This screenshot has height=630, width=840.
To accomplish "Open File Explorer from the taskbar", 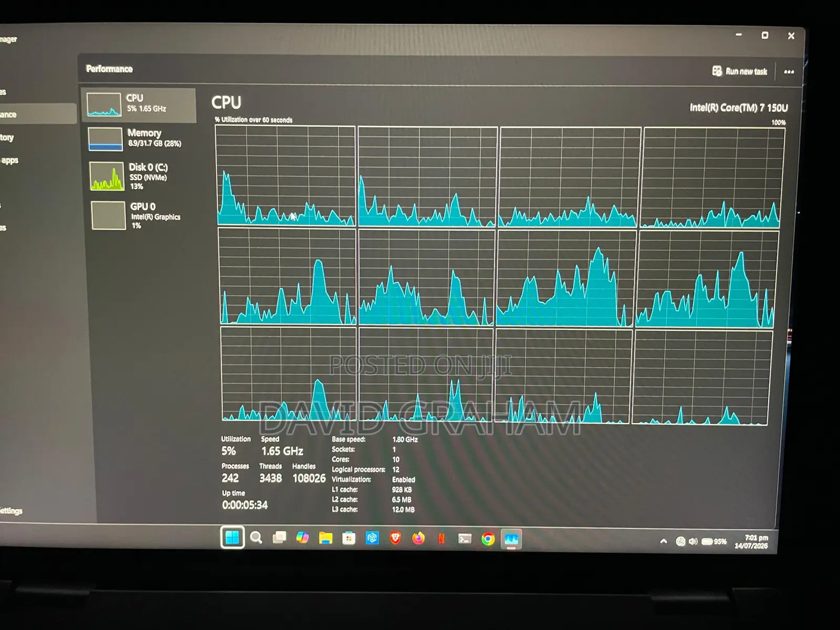I will coord(325,538).
